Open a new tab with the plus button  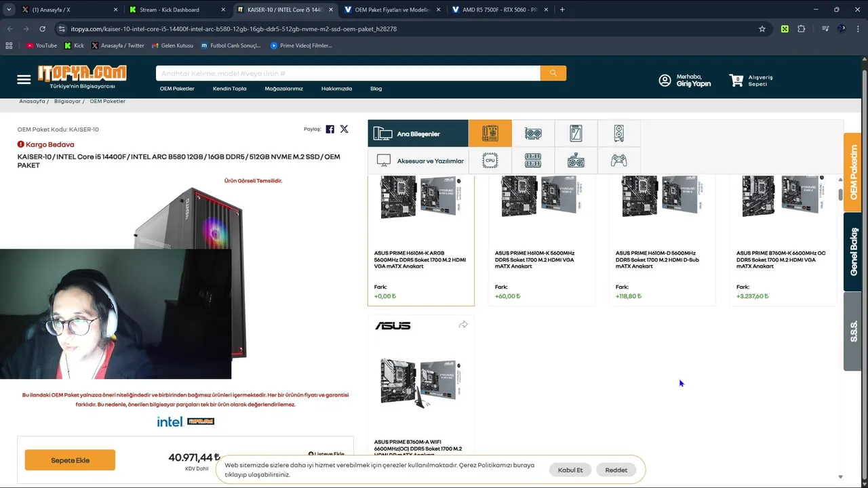[562, 9]
